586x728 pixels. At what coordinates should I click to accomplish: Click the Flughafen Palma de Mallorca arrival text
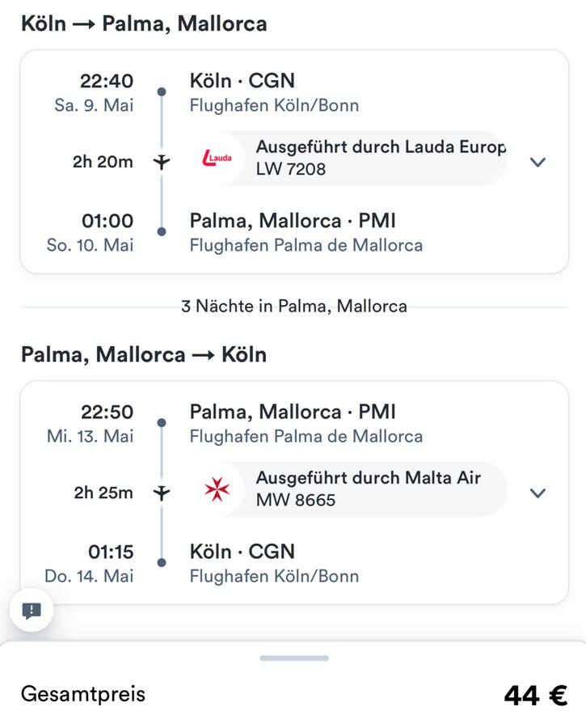point(306,245)
